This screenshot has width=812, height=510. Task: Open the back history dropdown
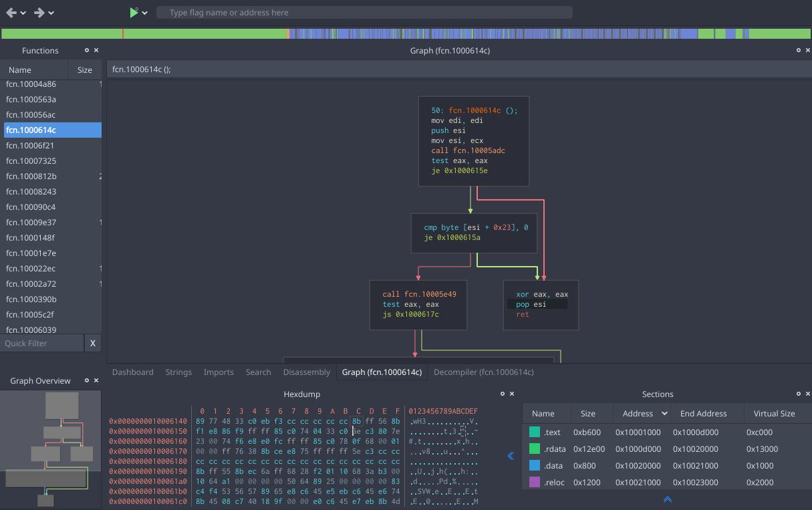point(23,13)
